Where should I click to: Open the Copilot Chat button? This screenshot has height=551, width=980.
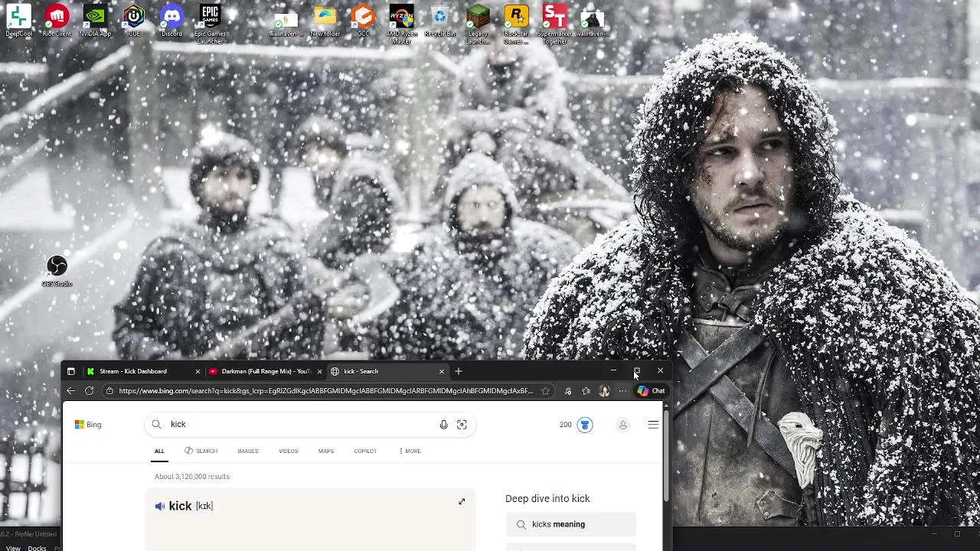click(x=652, y=391)
